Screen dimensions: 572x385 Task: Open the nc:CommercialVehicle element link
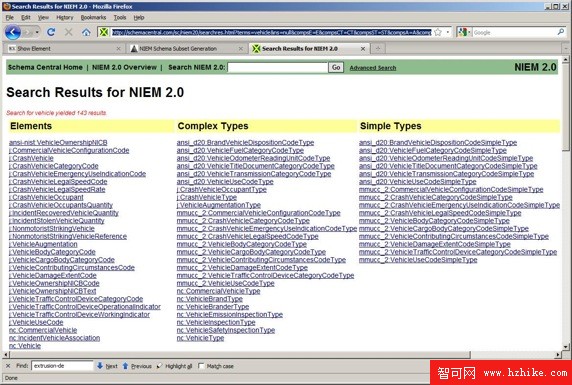pyautogui.click(x=43, y=330)
